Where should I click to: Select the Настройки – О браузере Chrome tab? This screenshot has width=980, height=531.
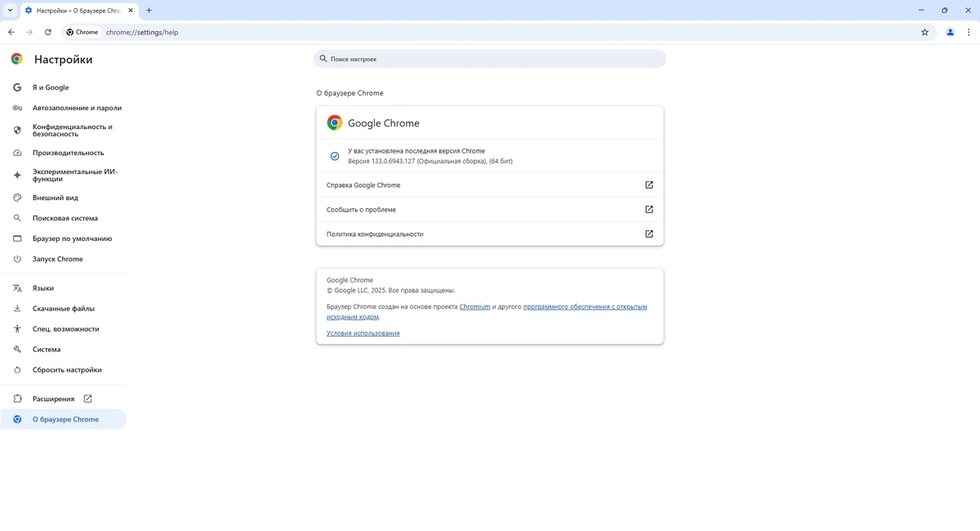click(x=78, y=11)
